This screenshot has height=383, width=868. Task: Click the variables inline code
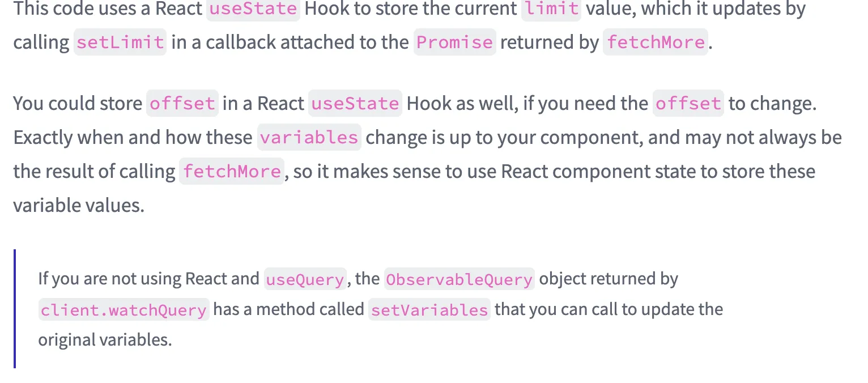(309, 138)
